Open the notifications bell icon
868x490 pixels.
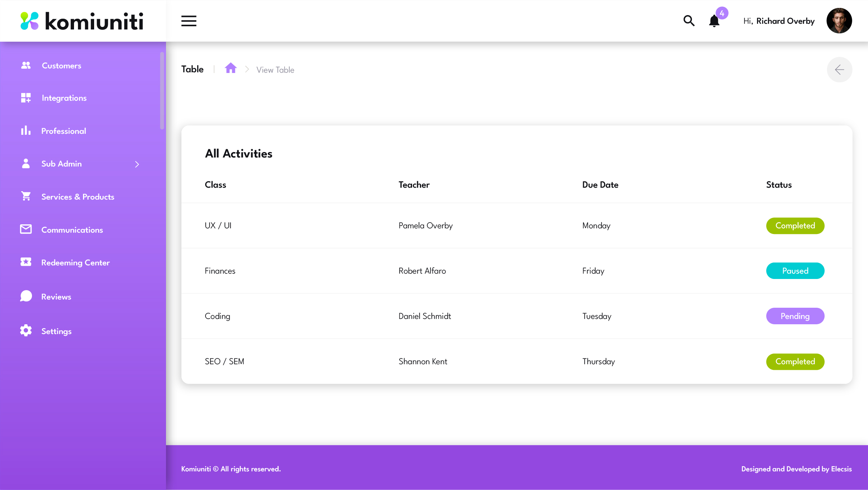tap(714, 21)
